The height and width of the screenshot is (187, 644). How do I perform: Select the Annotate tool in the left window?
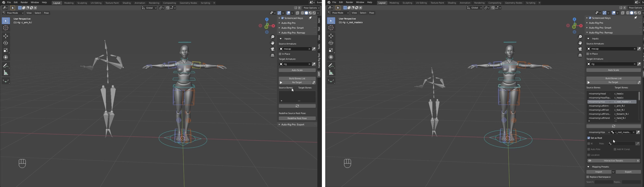pyautogui.click(x=6, y=66)
